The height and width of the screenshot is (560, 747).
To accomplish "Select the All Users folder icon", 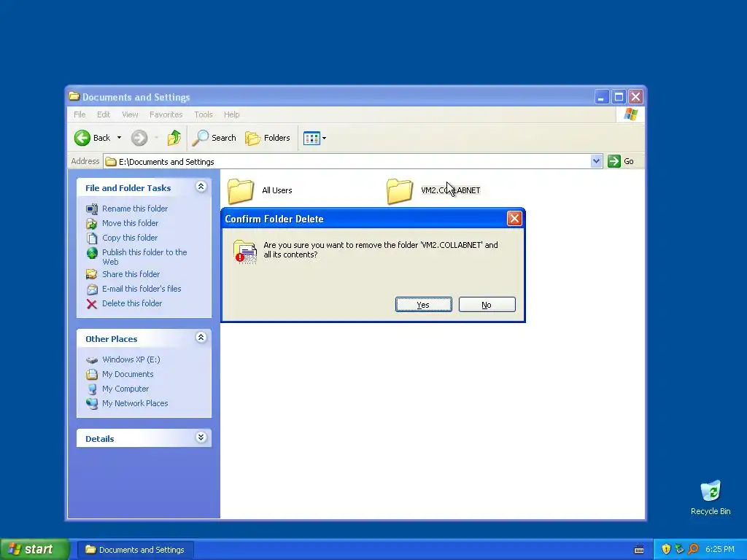I will point(241,190).
